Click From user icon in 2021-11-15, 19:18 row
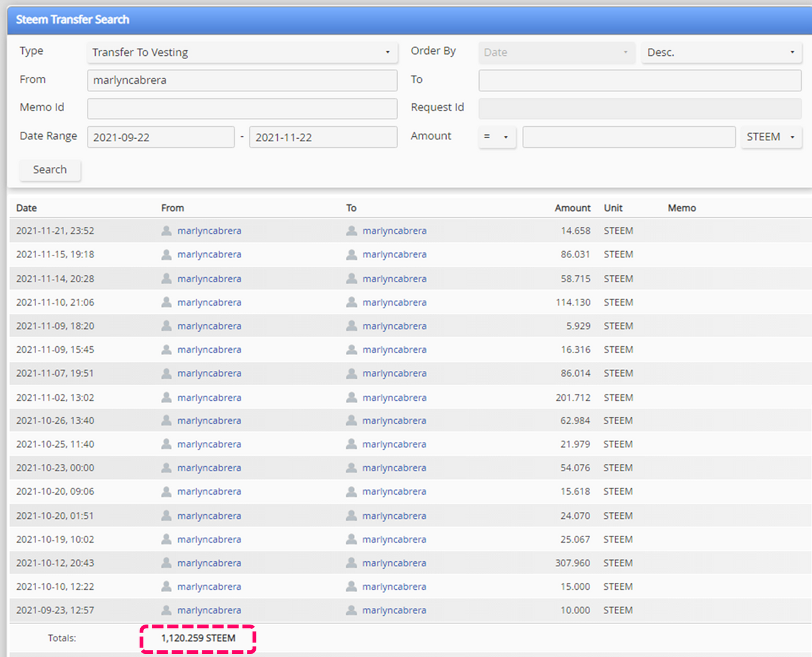The height and width of the screenshot is (657, 812). coord(166,254)
